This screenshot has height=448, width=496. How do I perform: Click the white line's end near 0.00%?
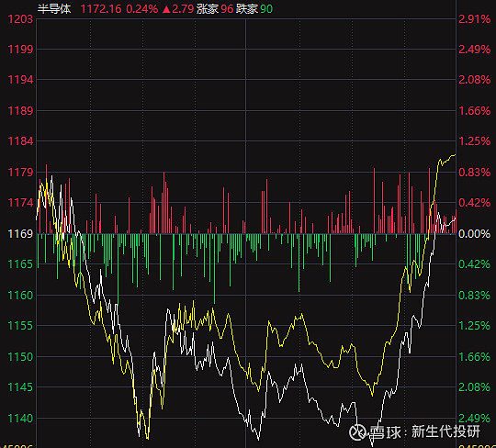[455, 218]
